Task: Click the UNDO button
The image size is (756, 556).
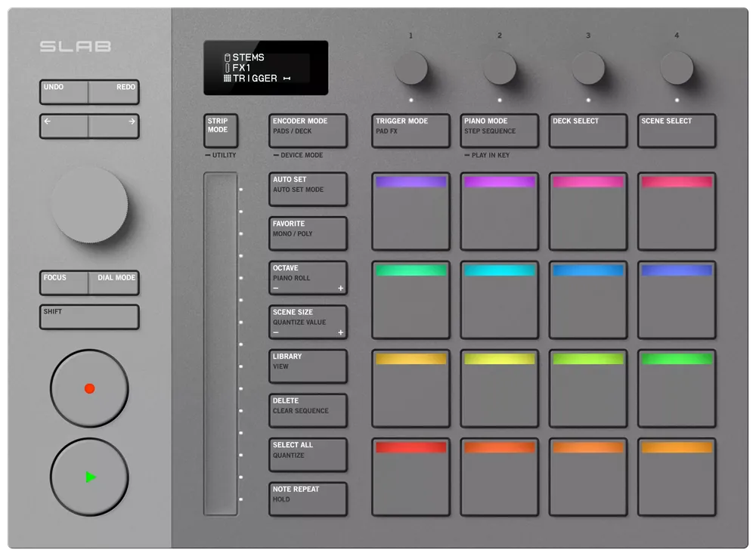Action: point(64,92)
